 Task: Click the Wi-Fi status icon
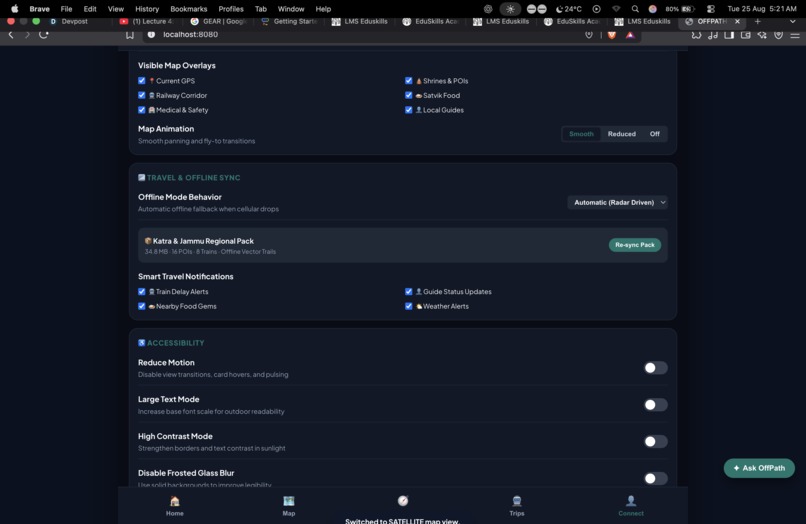[x=616, y=9]
